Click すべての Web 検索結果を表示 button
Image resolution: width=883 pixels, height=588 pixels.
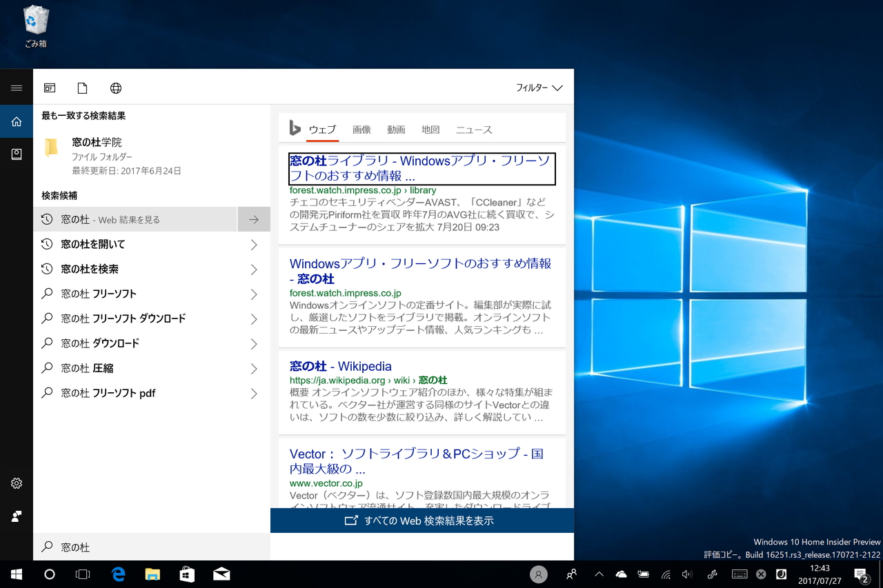(421, 520)
